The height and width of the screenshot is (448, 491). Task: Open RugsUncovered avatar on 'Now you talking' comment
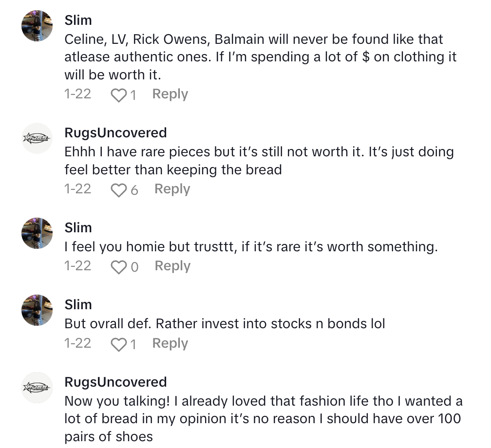click(37, 387)
